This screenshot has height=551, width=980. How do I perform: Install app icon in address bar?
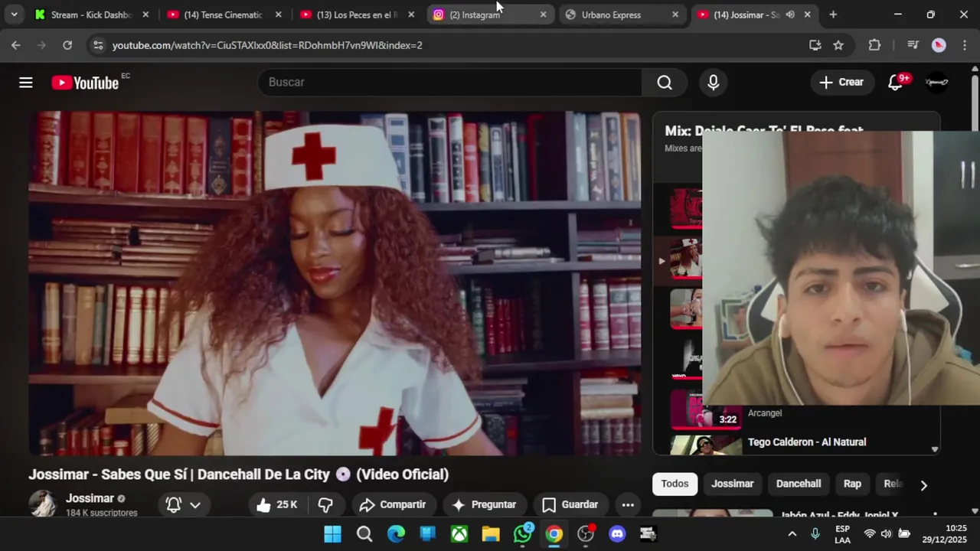(x=815, y=45)
